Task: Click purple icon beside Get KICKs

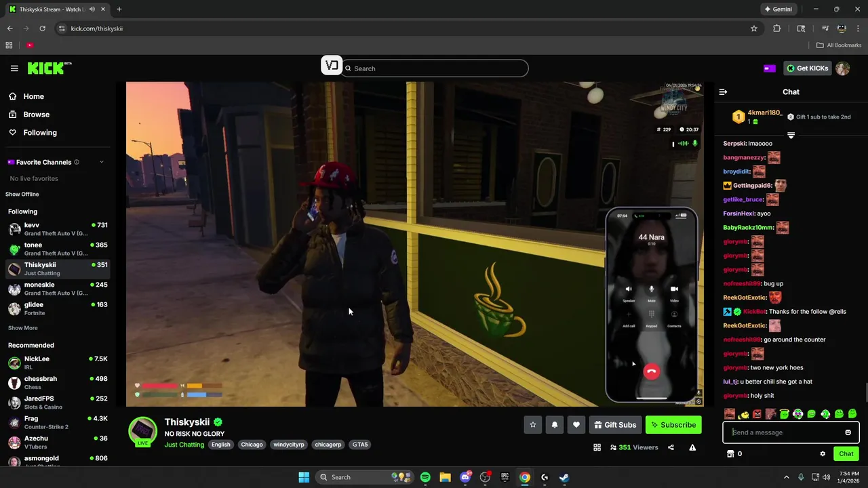Action: (x=770, y=68)
